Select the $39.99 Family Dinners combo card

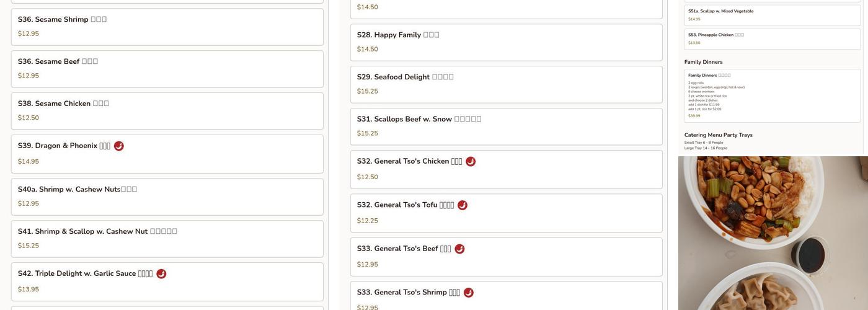click(773, 95)
